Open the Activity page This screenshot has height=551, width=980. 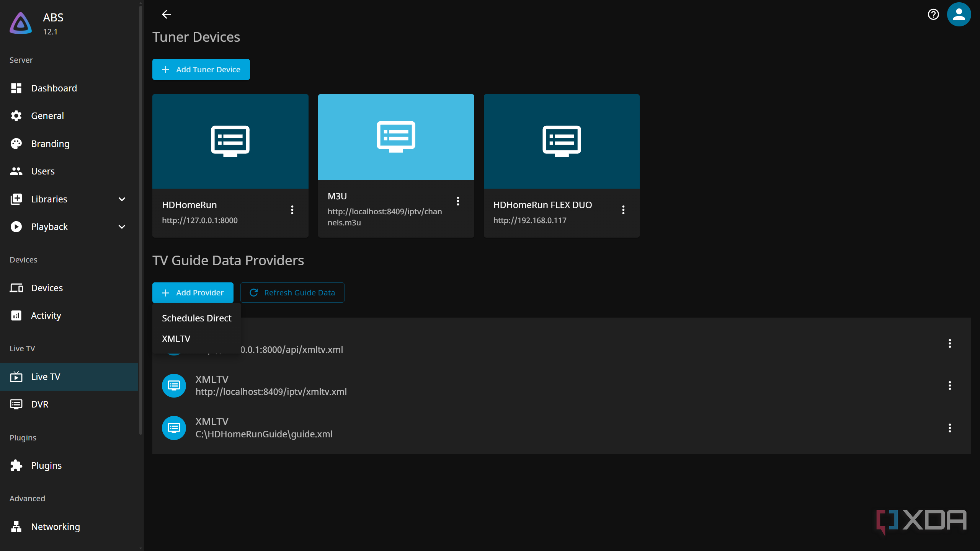pyautogui.click(x=69, y=316)
